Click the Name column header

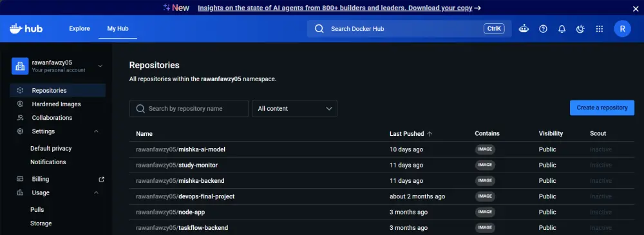pyautogui.click(x=144, y=133)
